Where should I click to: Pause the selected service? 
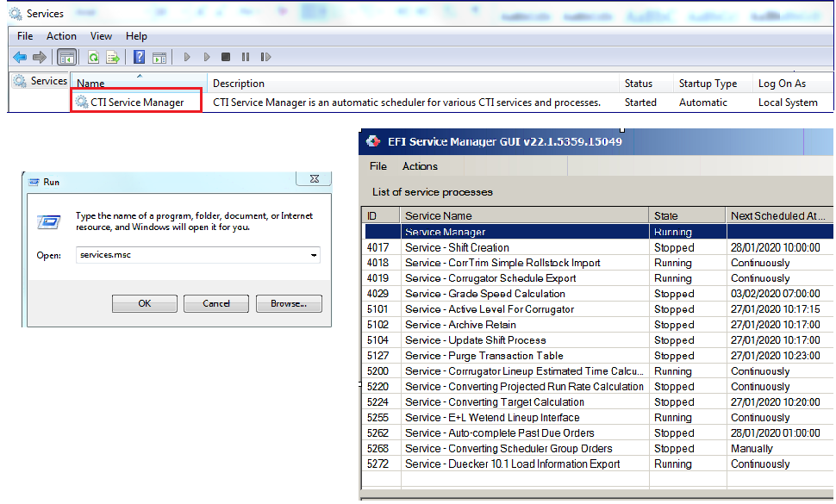point(246,57)
